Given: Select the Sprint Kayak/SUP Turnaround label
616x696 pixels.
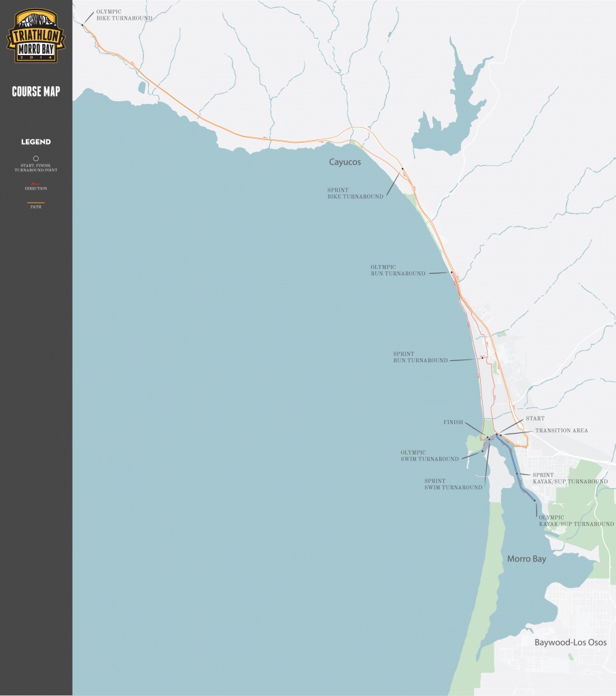Looking at the screenshot, I should [570, 478].
